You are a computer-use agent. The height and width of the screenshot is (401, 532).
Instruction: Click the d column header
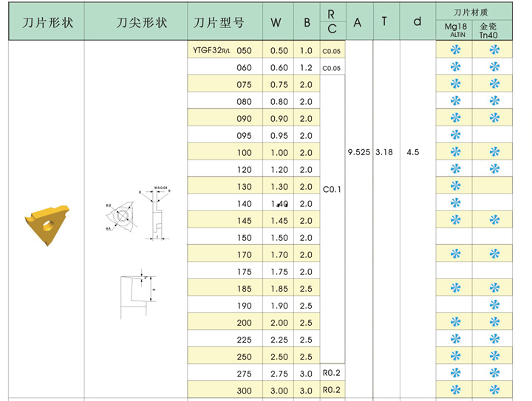[x=417, y=21]
